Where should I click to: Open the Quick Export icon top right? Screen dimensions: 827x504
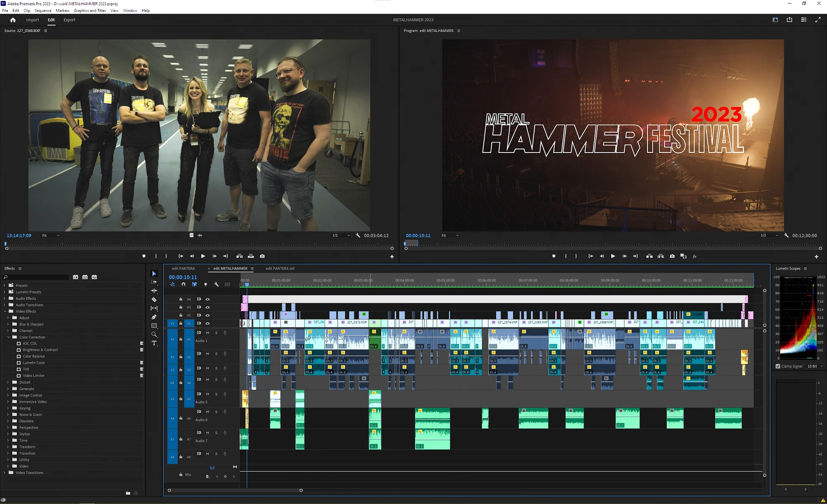click(x=789, y=20)
